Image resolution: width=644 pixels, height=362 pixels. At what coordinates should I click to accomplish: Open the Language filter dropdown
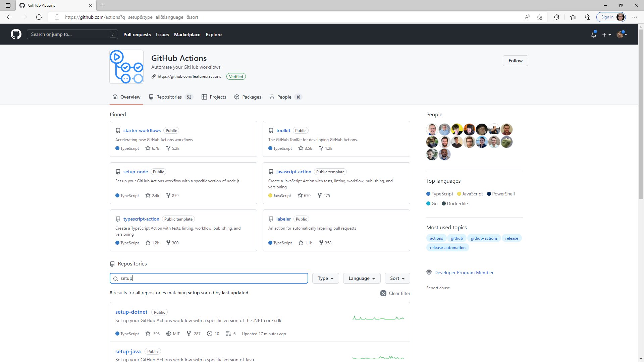362,278
